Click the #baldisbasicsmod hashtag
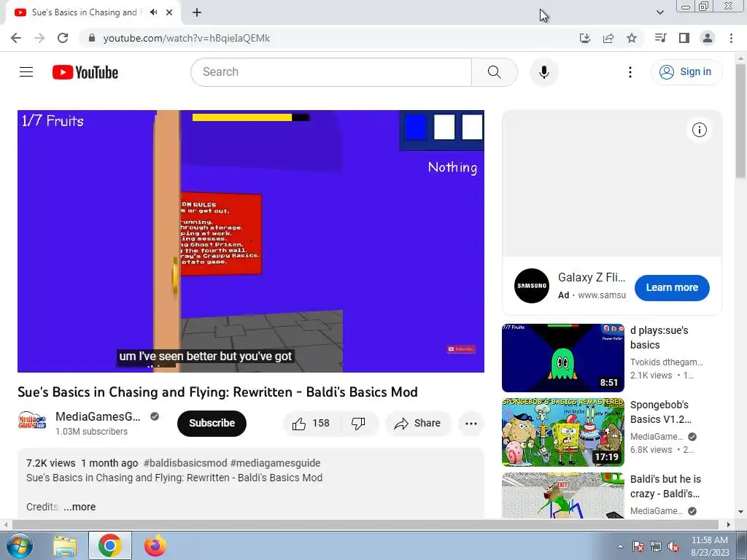The image size is (747, 560). tap(185, 463)
